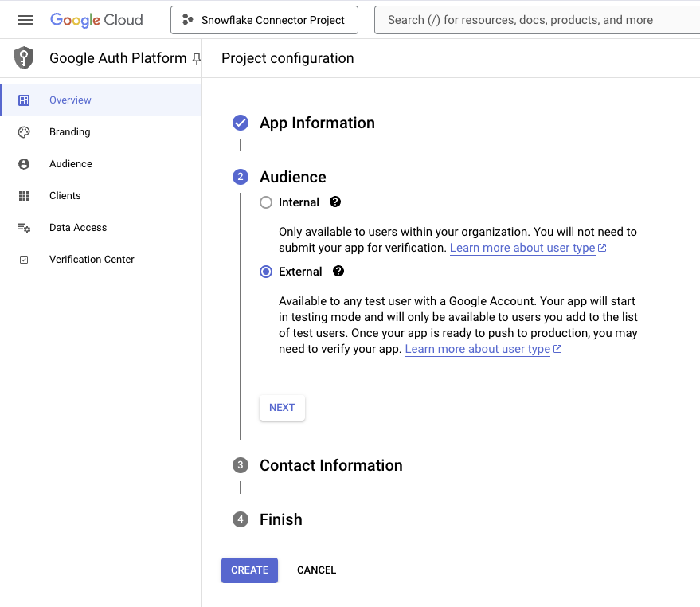Click the Google Cloud logo
Viewport: 700px width, 607px height.
[x=96, y=20]
